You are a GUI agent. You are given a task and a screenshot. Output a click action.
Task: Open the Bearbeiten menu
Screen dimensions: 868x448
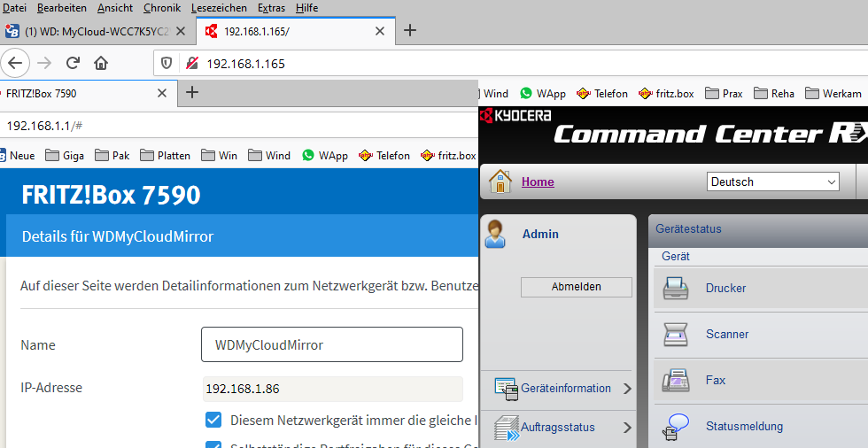tap(62, 8)
